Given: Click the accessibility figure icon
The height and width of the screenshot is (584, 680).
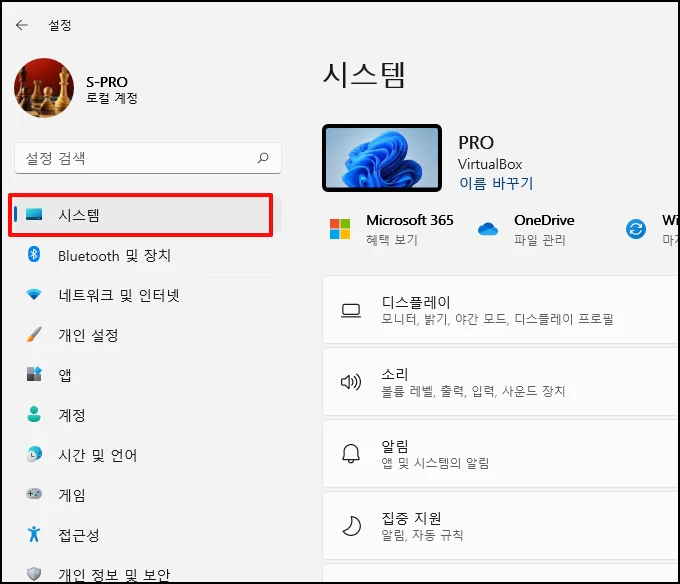Looking at the screenshot, I should pyautogui.click(x=34, y=534).
